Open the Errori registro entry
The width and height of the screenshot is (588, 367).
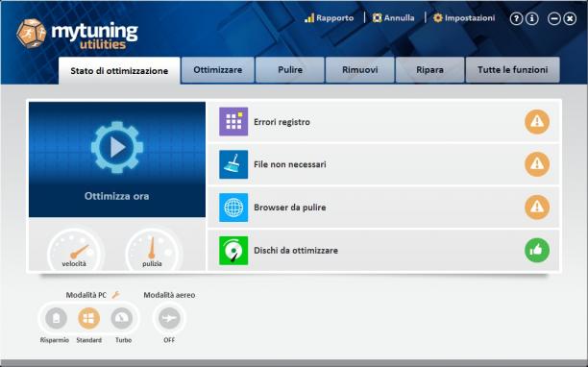(x=383, y=122)
